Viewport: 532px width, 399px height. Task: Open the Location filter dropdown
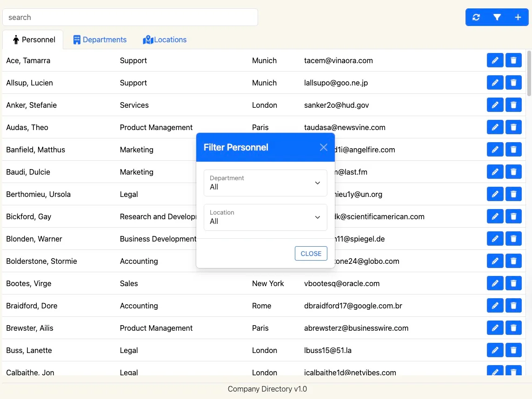(265, 217)
